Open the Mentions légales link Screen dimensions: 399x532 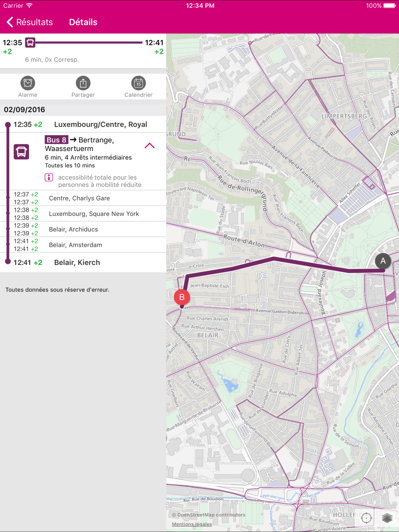click(x=192, y=524)
